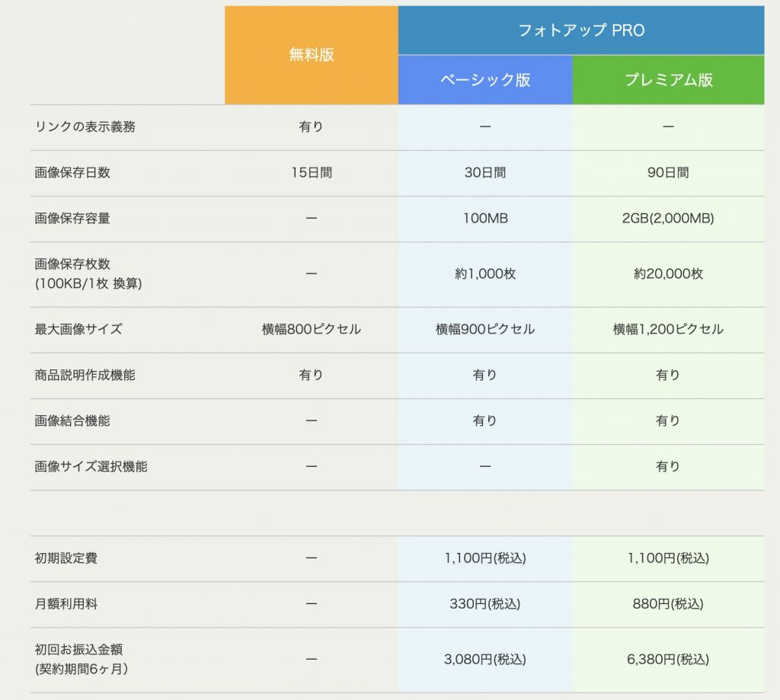This screenshot has height=700, width=780.
Task: Click the 画像保存枚数 row label
Action: click(x=88, y=273)
